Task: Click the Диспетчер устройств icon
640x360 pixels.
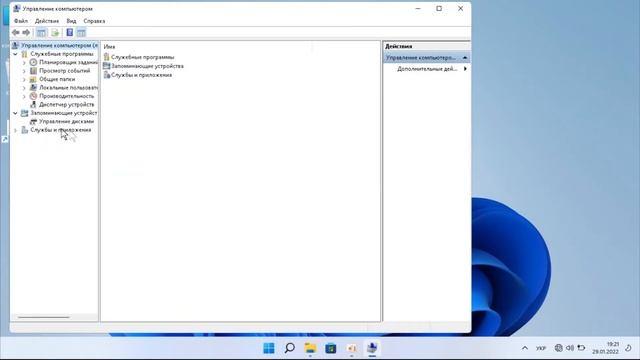Action: (33, 104)
